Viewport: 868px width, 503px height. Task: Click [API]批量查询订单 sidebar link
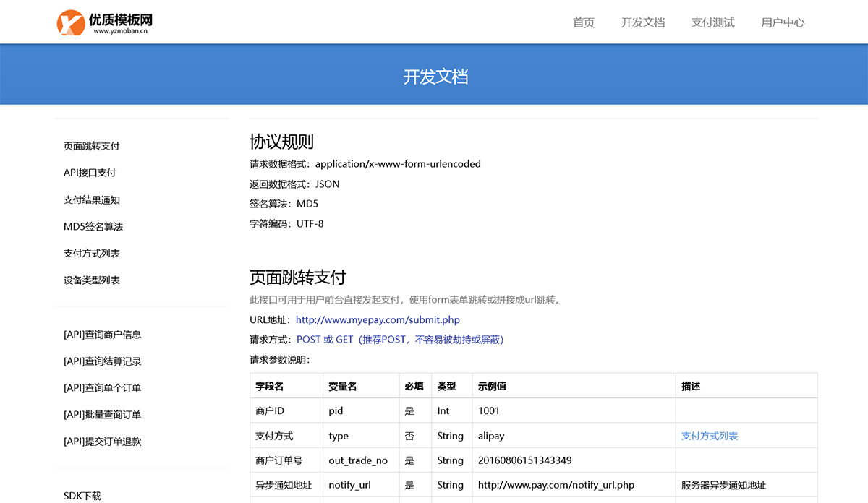click(x=102, y=415)
